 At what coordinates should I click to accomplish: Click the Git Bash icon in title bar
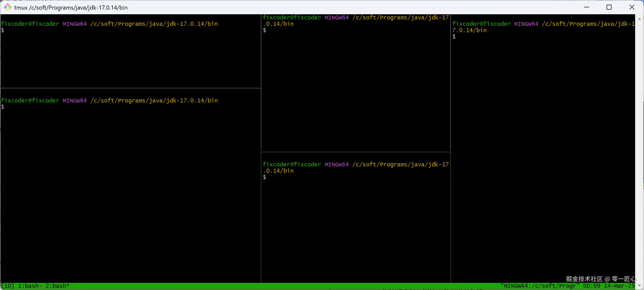[x=7, y=7]
